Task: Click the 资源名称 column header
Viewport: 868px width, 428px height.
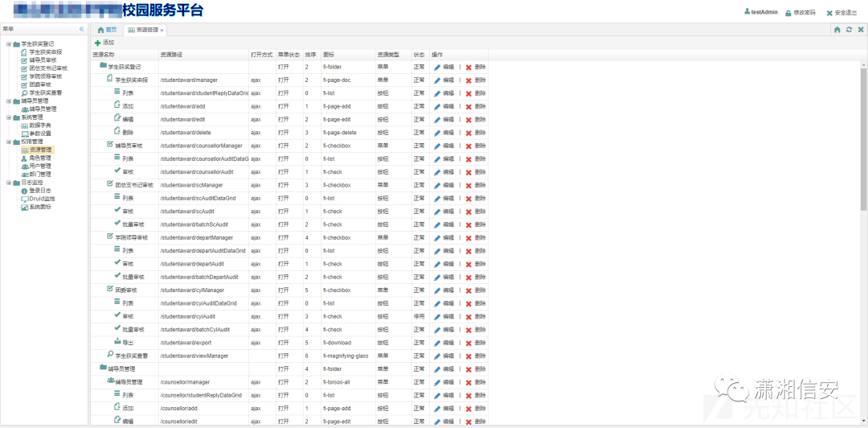Action: point(125,55)
